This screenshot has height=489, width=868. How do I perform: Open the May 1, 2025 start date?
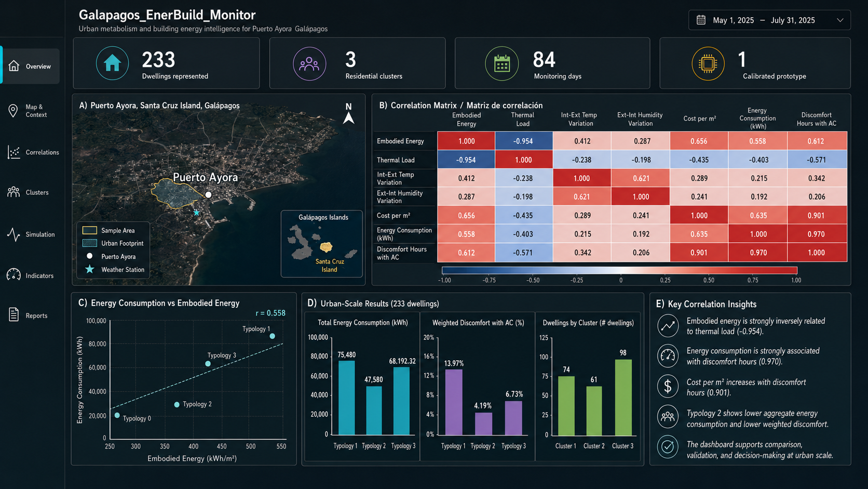tap(733, 20)
